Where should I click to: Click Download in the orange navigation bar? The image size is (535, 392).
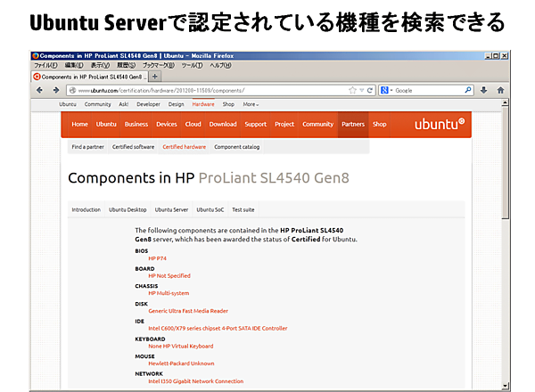(x=223, y=124)
